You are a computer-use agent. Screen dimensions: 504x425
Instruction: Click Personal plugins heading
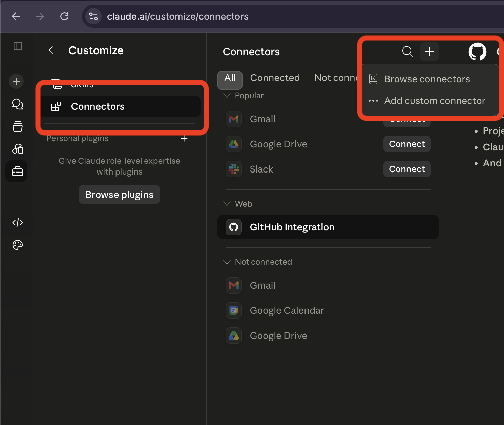tap(78, 138)
